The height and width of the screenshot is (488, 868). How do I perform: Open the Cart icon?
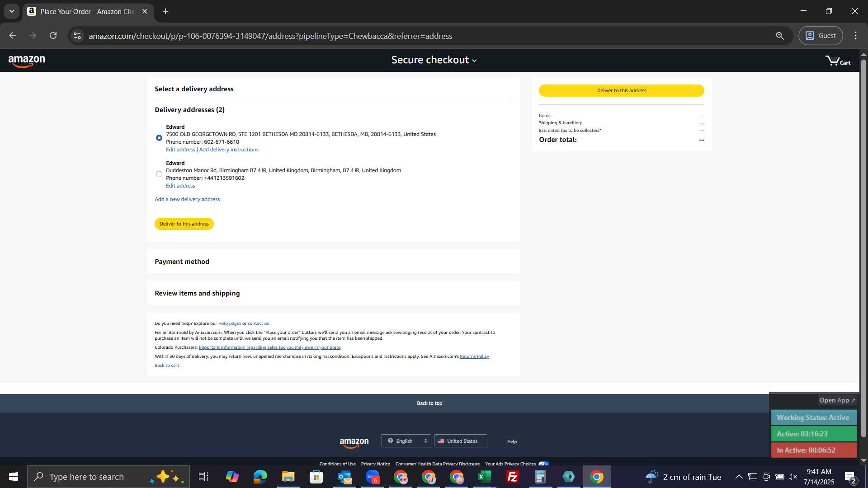[838, 61]
